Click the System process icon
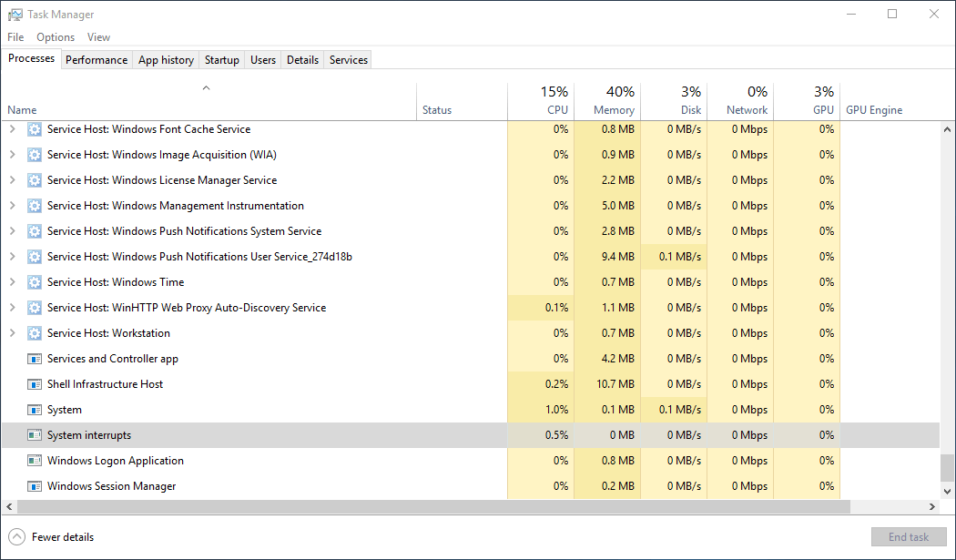Image resolution: width=956 pixels, height=560 pixels. click(35, 410)
